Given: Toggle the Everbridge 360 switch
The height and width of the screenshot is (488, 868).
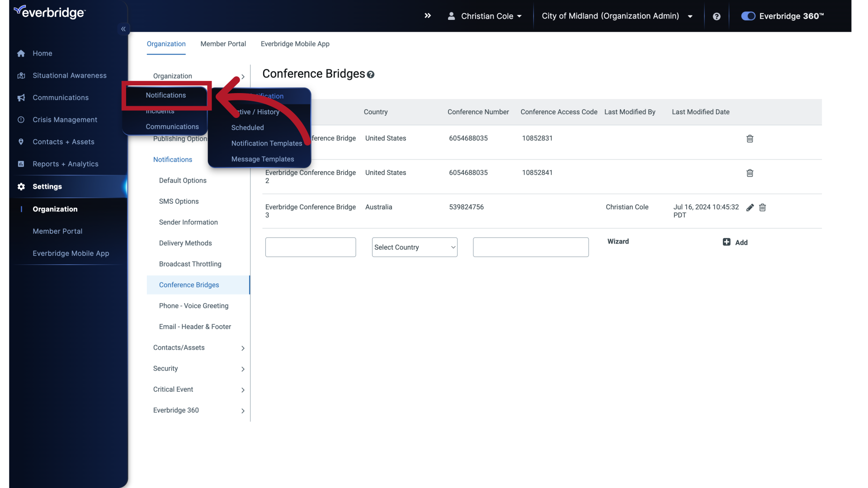Looking at the screenshot, I should [748, 16].
